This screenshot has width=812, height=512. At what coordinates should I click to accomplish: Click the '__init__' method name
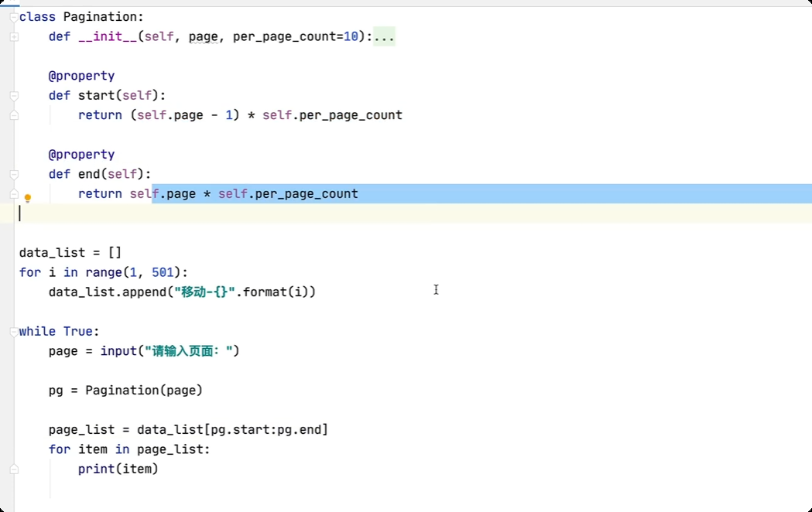(107, 36)
